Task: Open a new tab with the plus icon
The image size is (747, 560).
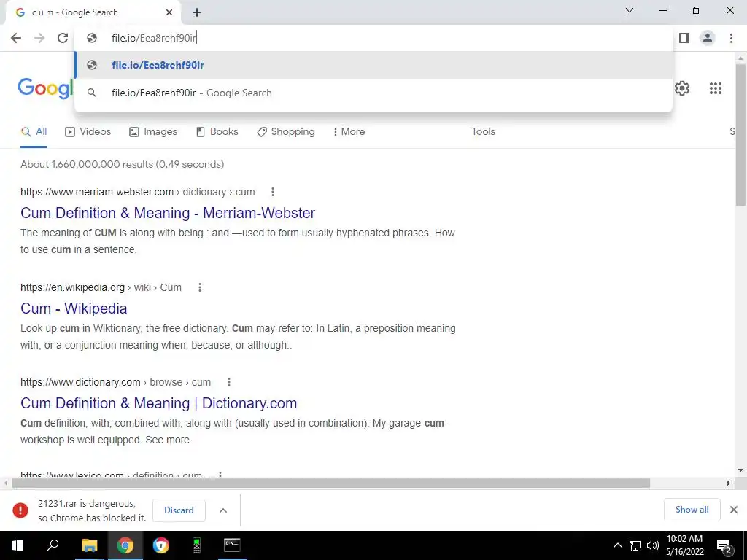Action: coord(197,13)
